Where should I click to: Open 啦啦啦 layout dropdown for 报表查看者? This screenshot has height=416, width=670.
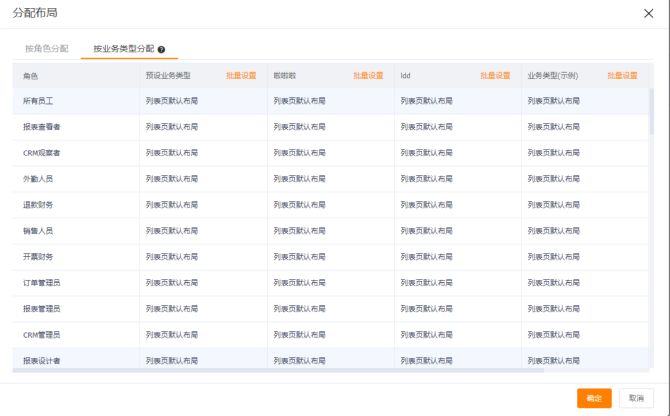coord(328,127)
